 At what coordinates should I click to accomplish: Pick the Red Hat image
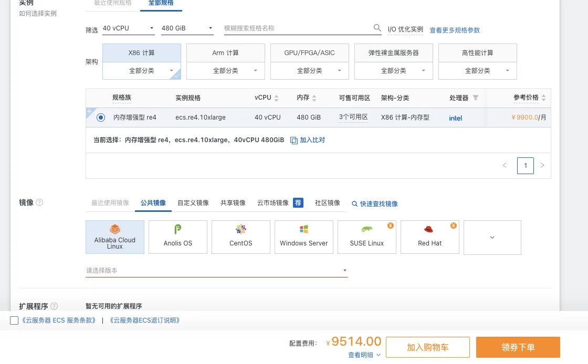click(430, 237)
